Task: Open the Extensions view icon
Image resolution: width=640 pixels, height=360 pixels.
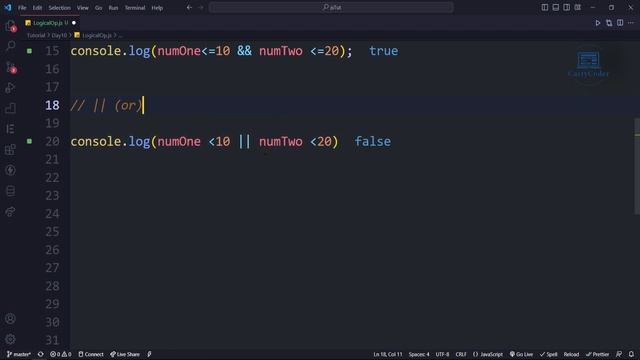Action: pos(11,149)
